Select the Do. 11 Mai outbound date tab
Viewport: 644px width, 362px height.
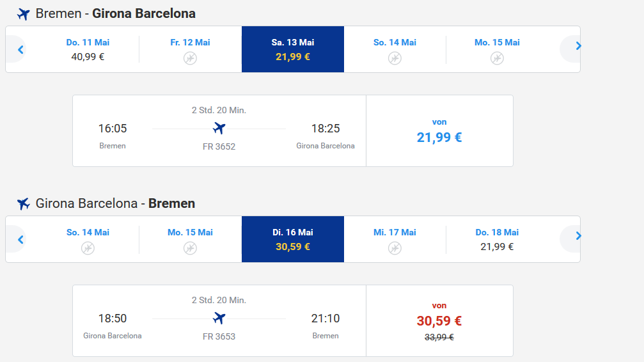point(88,49)
